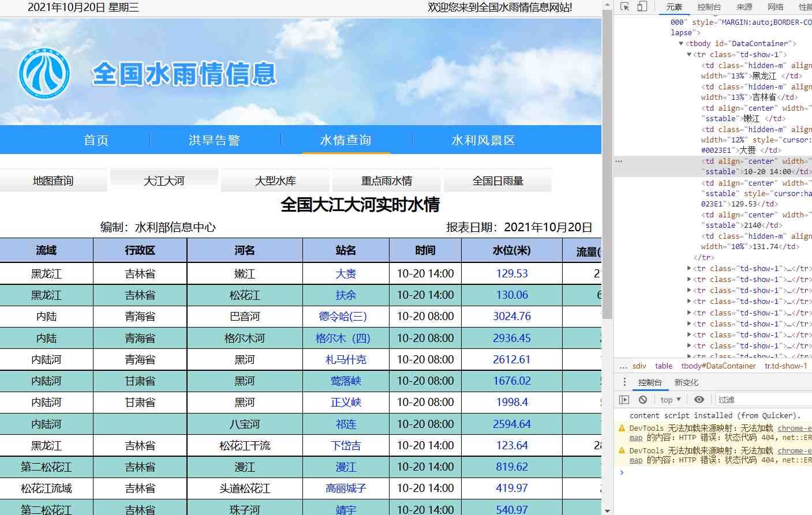Select tr.td-show-1 in the breadcrumb bar
This screenshot has width=812, height=515.
point(786,366)
